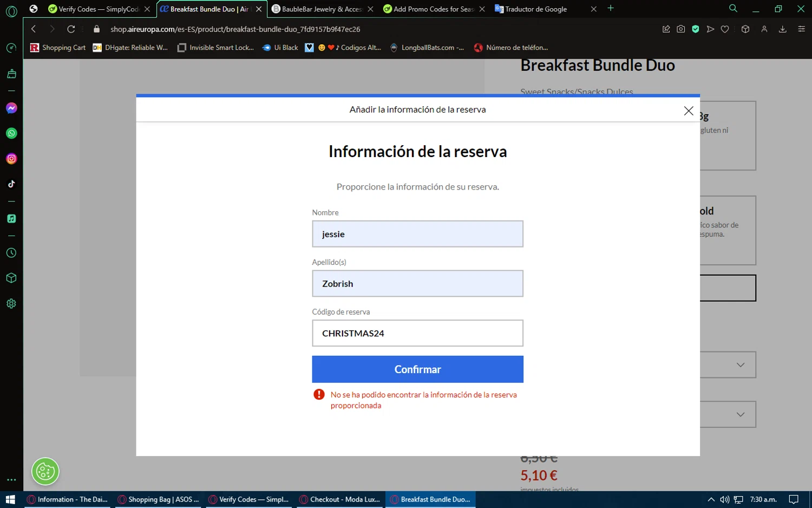Expand the second dropdown behind the dialog

click(x=741, y=414)
